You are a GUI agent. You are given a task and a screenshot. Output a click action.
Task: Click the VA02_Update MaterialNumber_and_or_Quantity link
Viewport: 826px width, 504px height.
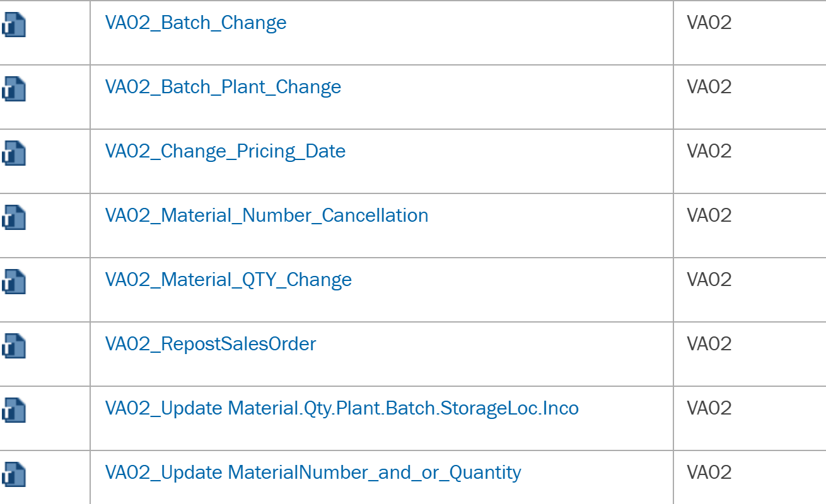(313, 473)
